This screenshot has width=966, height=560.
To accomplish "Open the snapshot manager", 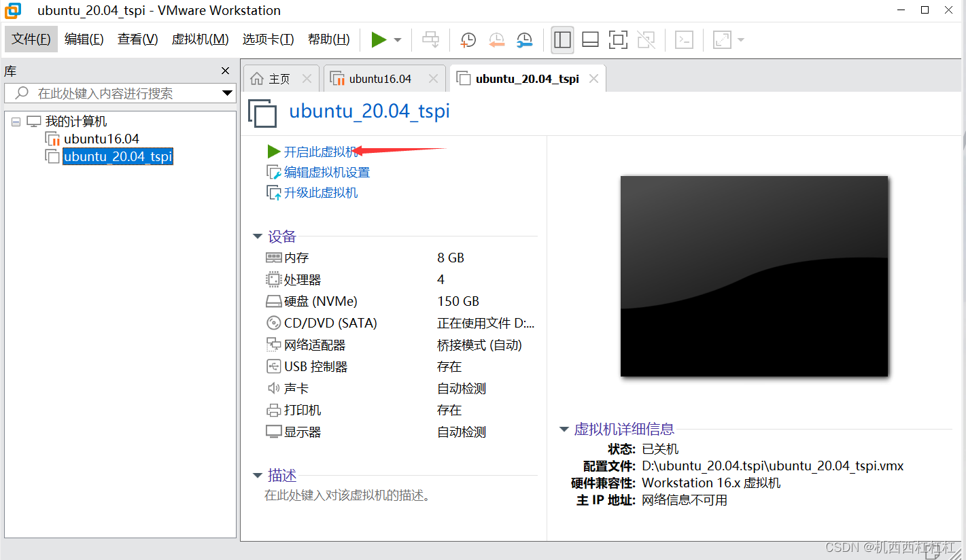I will tap(524, 40).
